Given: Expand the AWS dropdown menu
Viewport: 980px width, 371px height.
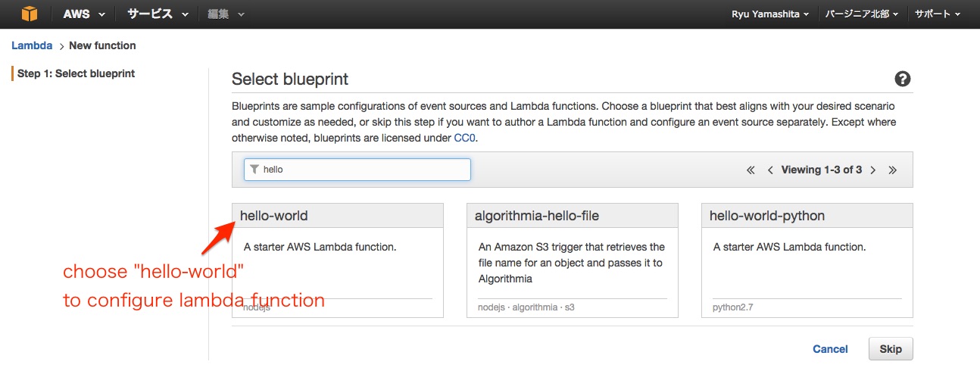Looking at the screenshot, I should tap(83, 14).
